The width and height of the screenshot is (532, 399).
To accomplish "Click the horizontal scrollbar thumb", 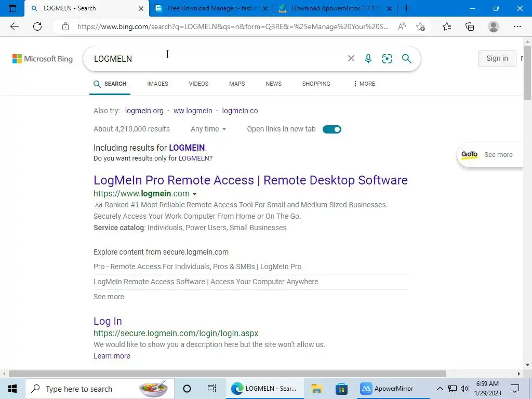I will point(228,374).
